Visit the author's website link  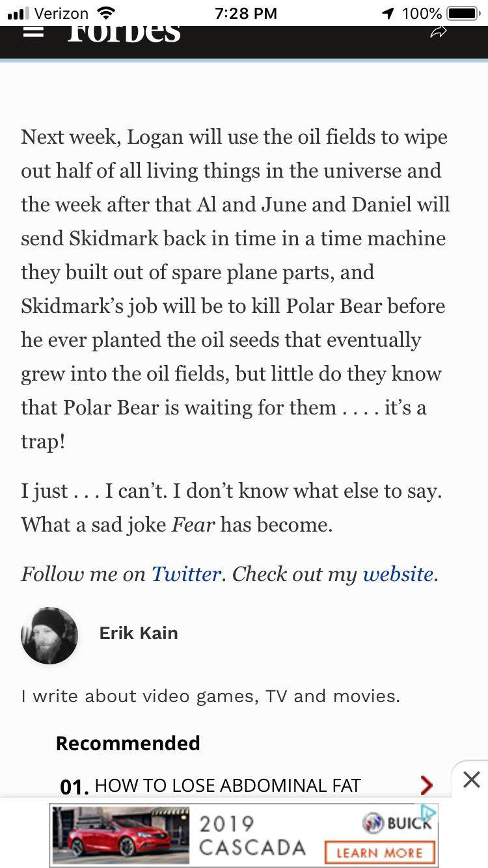point(398,574)
